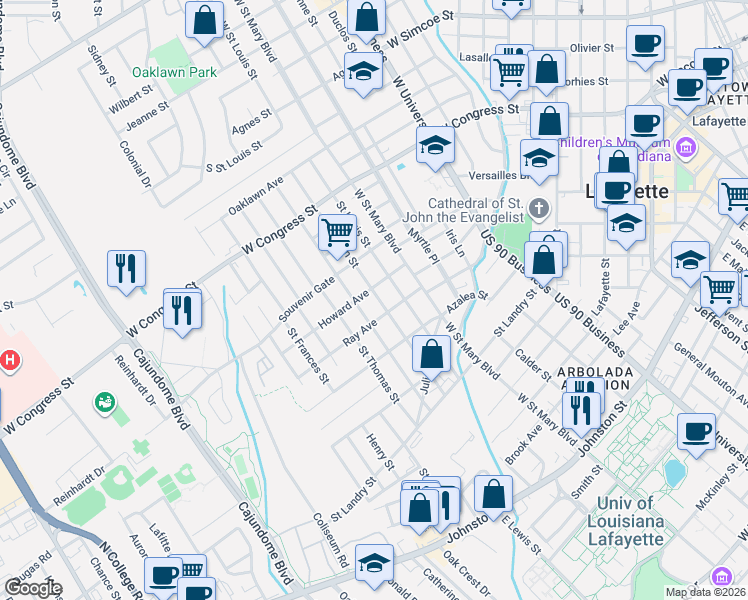
Task: Click the Univ of Louisiana Lafayette label
Action: click(625, 521)
